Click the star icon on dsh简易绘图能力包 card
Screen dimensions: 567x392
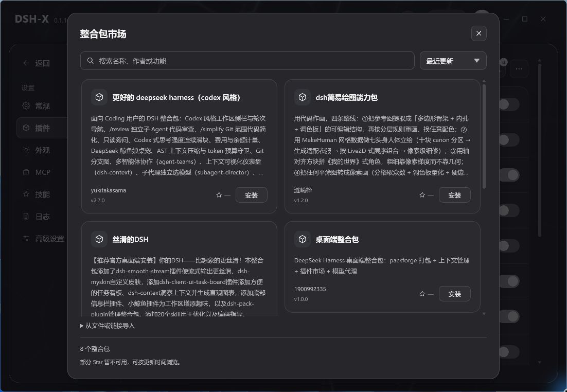pyautogui.click(x=422, y=195)
